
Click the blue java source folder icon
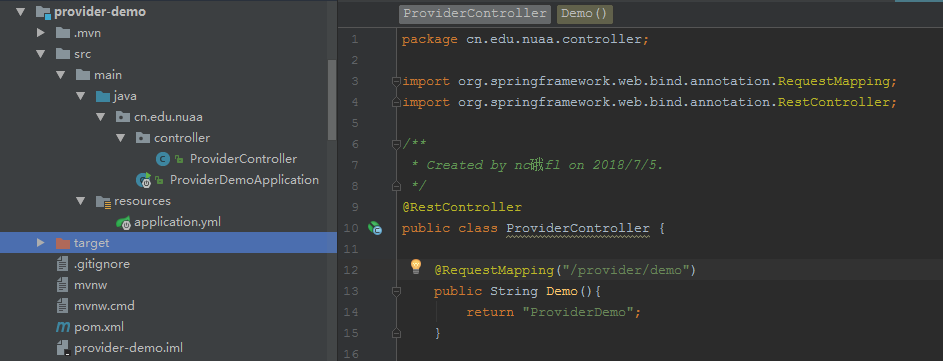coord(102,96)
